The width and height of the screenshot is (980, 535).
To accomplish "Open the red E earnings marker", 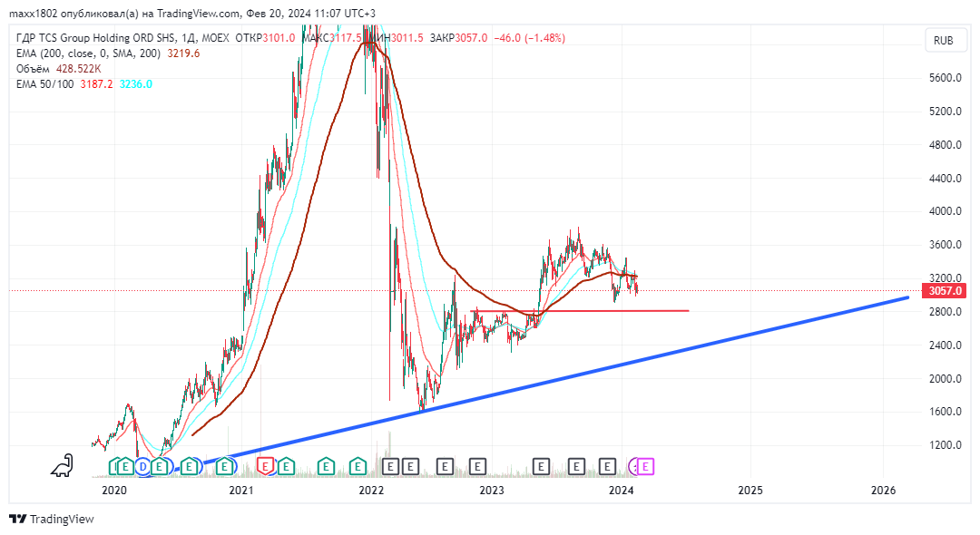I will click(266, 466).
